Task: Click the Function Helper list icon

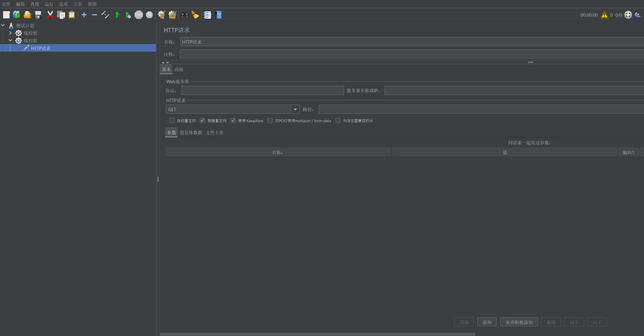Action: pyautogui.click(x=208, y=15)
